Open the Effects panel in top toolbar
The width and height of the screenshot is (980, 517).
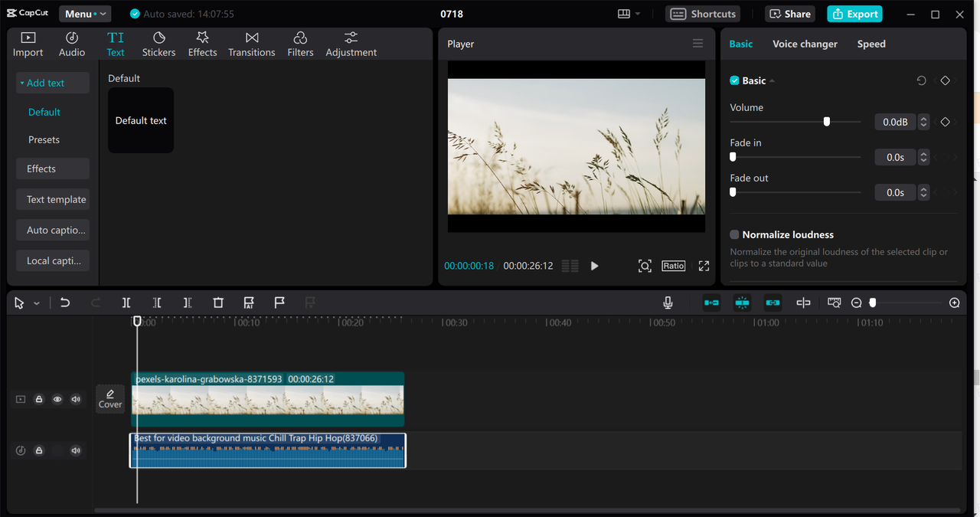(202, 44)
